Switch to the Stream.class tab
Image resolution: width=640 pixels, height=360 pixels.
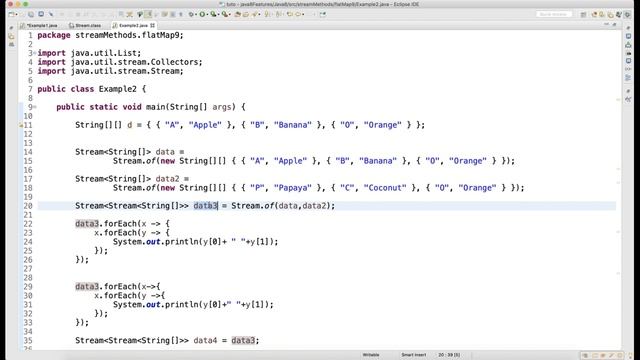[84, 25]
